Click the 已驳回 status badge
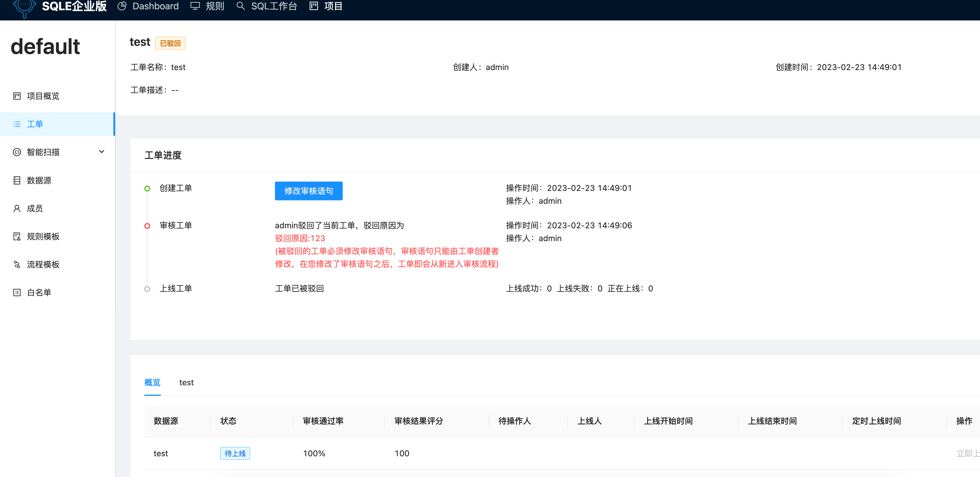Image resolution: width=980 pixels, height=477 pixels. 170,43
